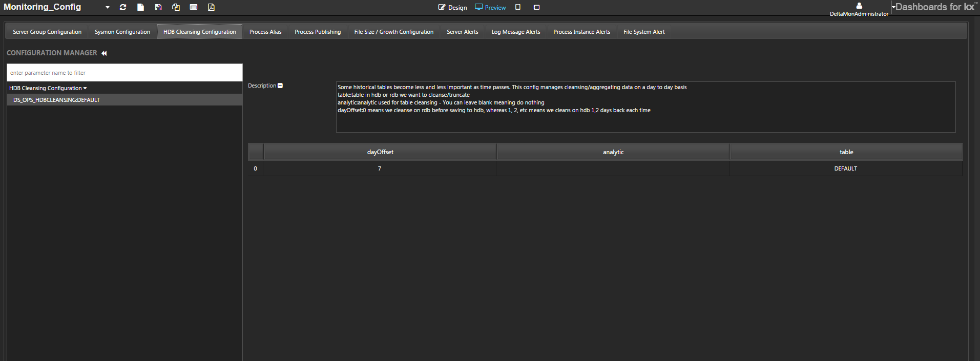Collapse the Description section minus icon
Screen dimensions: 980x361
coord(280,86)
